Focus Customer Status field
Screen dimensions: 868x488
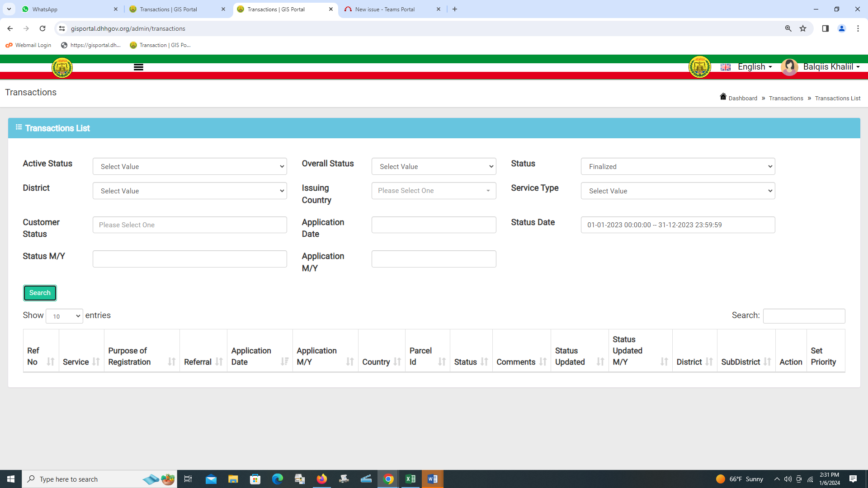[189, 225]
